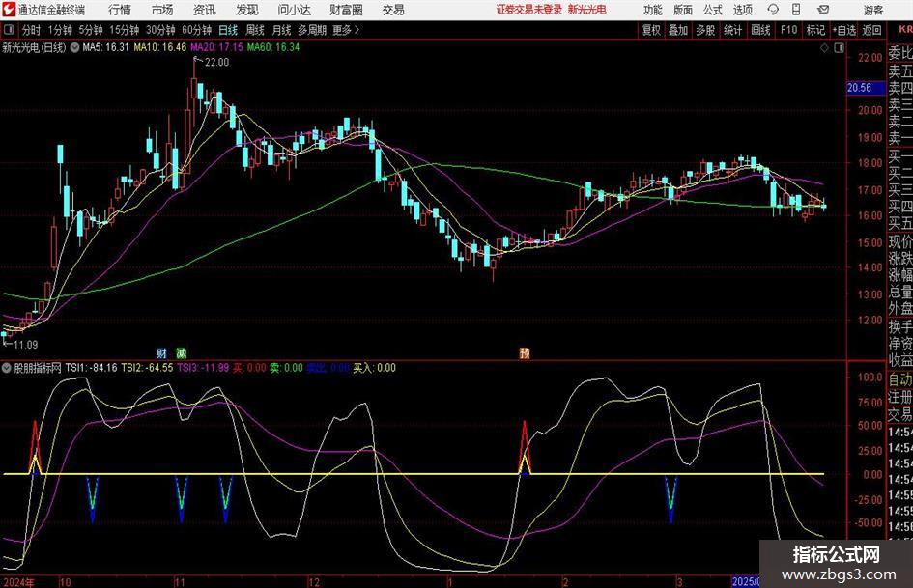The height and width of the screenshot is (588, 913).
Task: Open the 版面 menu
Action: tap(683, 10)
